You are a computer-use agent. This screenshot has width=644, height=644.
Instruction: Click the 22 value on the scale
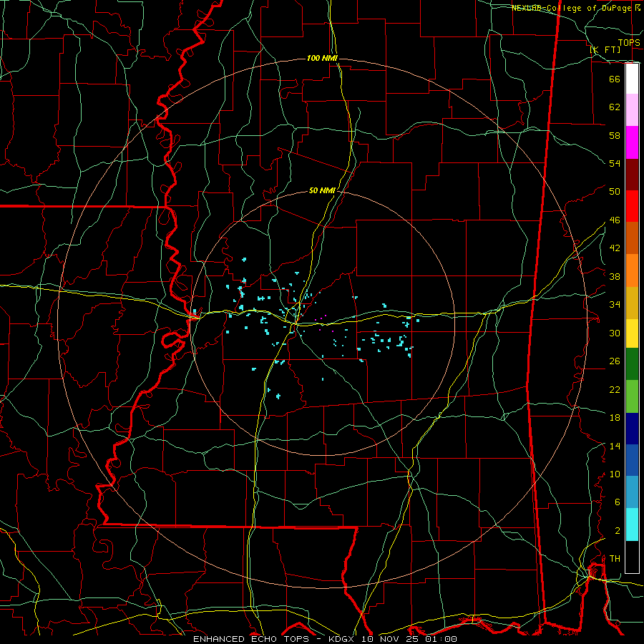pyautogui.click(x=615, y=389)
